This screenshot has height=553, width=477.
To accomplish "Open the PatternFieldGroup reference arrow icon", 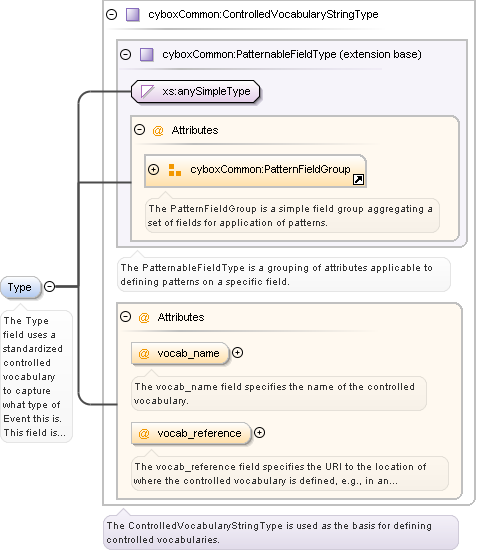I will click(x=358, y=180).
